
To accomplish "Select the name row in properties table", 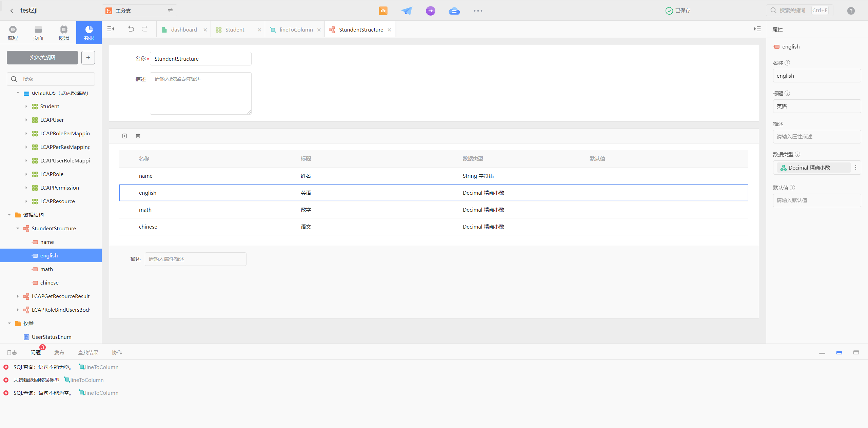I will point(434,176).
